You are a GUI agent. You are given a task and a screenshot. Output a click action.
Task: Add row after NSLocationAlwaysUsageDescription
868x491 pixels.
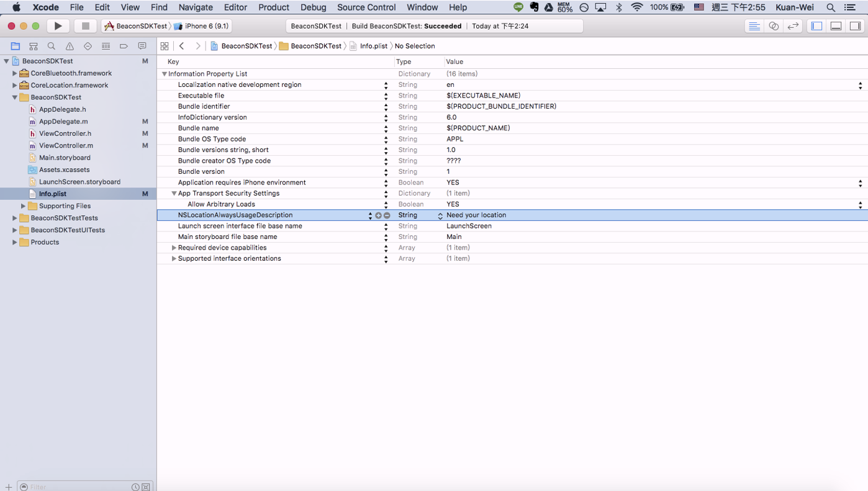tap(378, 215)
